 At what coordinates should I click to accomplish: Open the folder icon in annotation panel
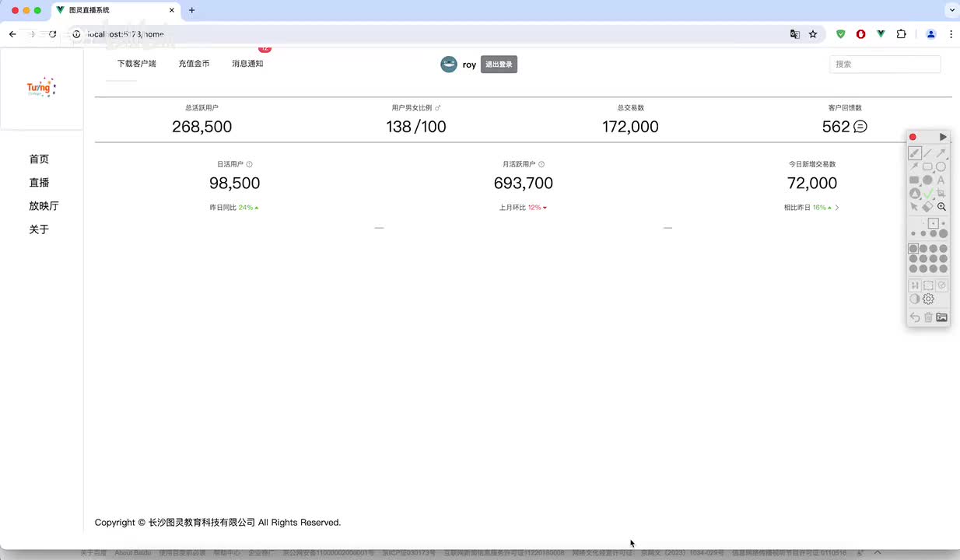941,317
